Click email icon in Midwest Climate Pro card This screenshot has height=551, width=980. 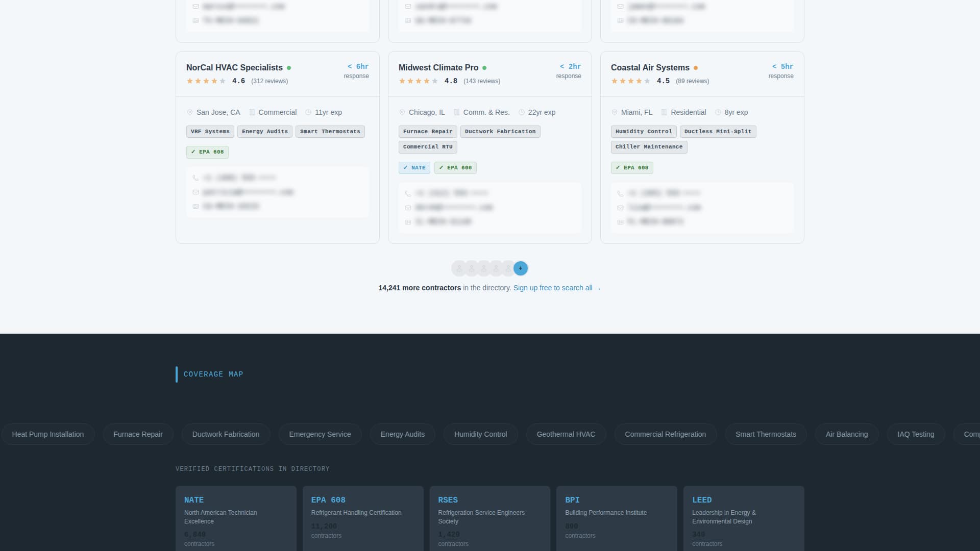[408, 208]
